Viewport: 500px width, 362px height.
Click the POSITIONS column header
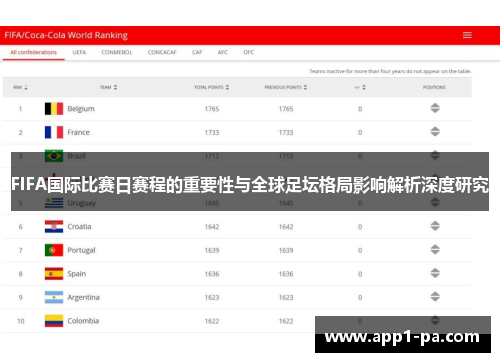tap(434, 87)
